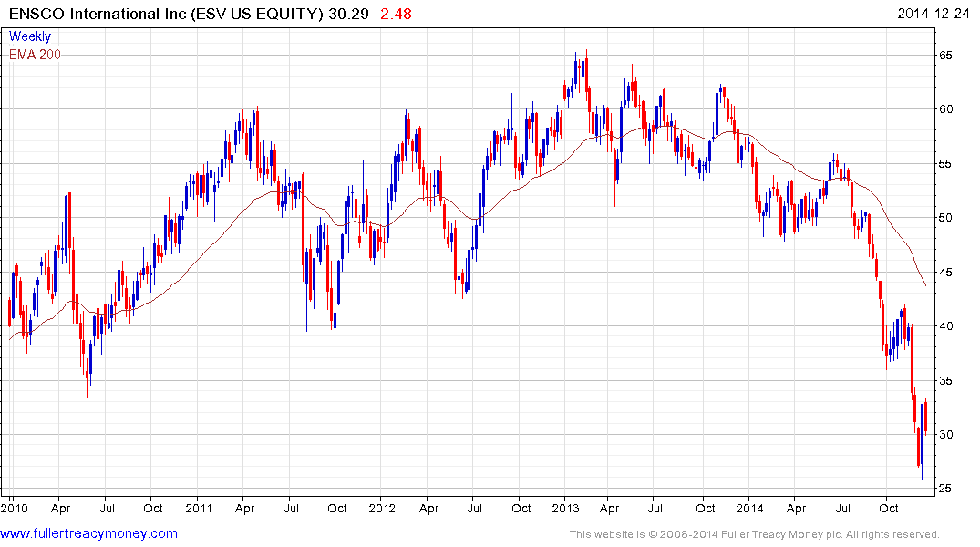
Task: Click the 35 price axis label
Action: point(945,380)
